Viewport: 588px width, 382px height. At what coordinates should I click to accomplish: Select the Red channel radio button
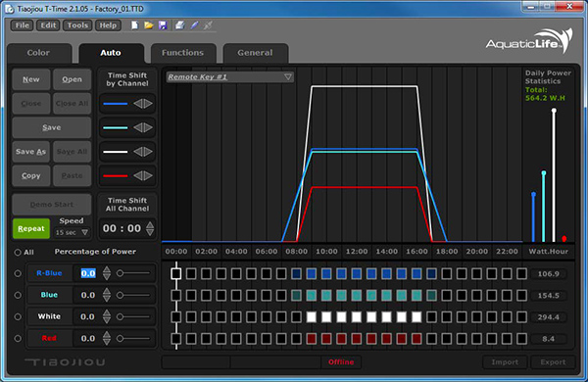(x=18, y=339)
